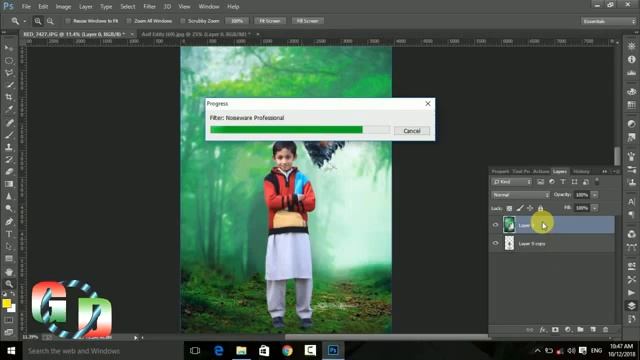Click the add layer style fx icon
This screenshot has width=640, height=360.
(542, 329)
